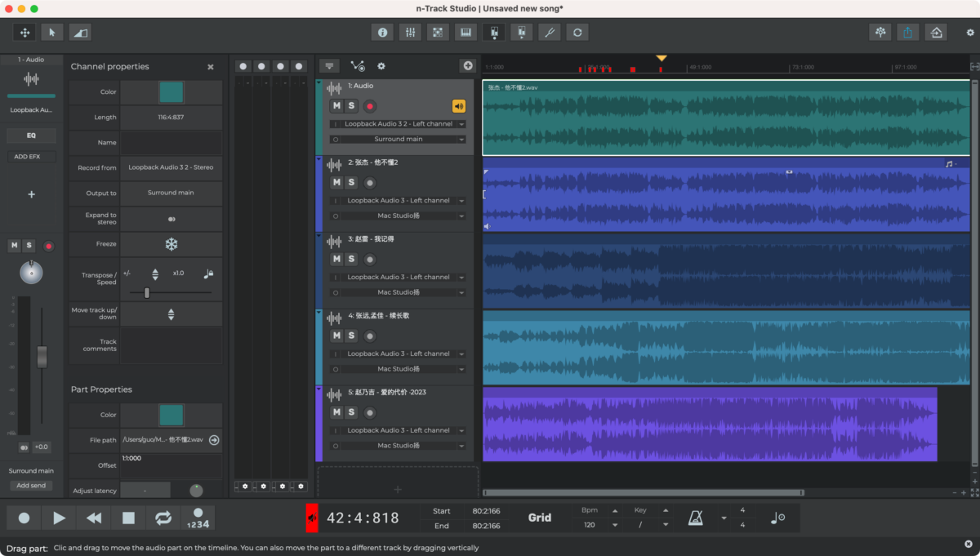Viewport: 980px width, 556px height.
Task: Click the EQ button in channel strip
Action: (x=31, y=136)
